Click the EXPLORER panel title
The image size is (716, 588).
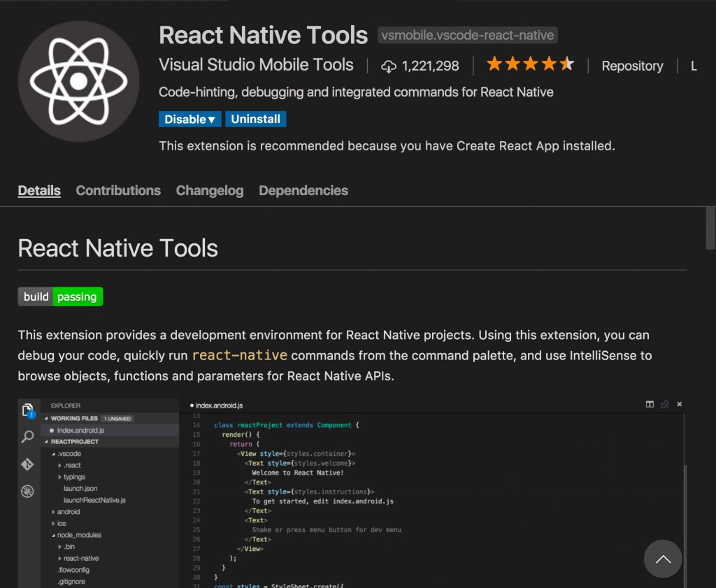pyautogui.click(x=66, y=406)
